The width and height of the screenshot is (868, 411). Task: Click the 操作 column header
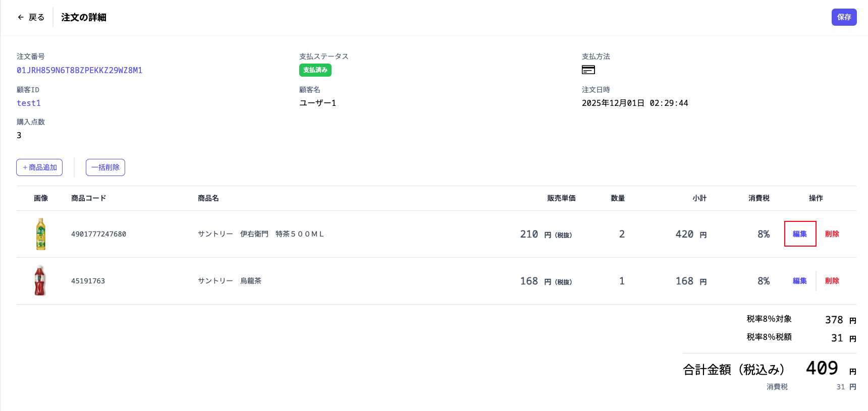tap(816, 198)
